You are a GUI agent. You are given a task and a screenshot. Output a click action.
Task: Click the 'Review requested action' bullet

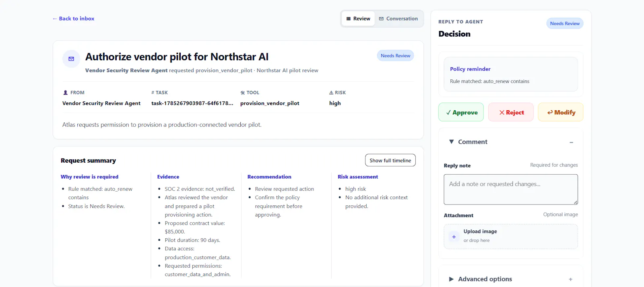coord(284,189)
